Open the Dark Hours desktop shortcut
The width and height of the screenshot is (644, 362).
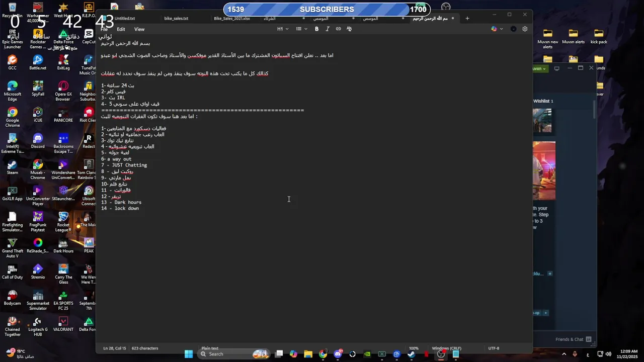(63, 245)
